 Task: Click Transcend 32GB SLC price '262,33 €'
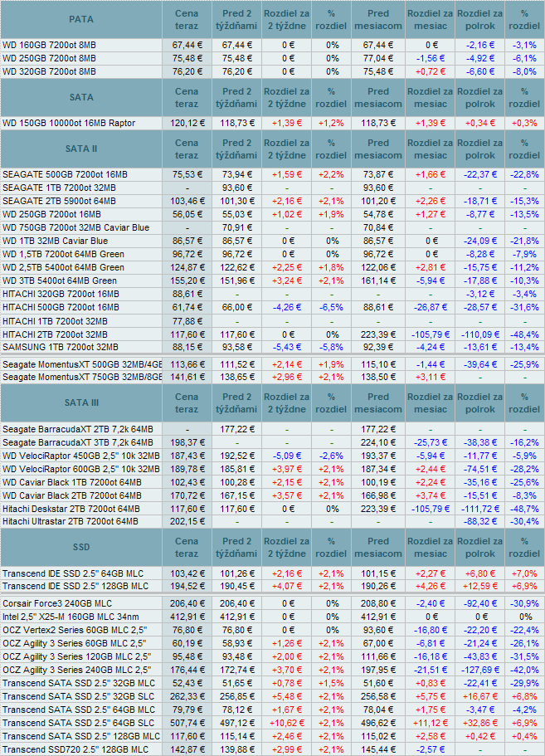(187, 696)
